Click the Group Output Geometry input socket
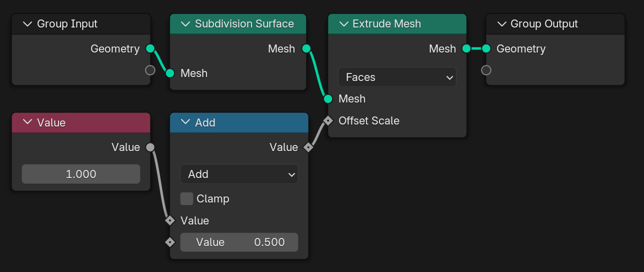 tap(486, 48)
